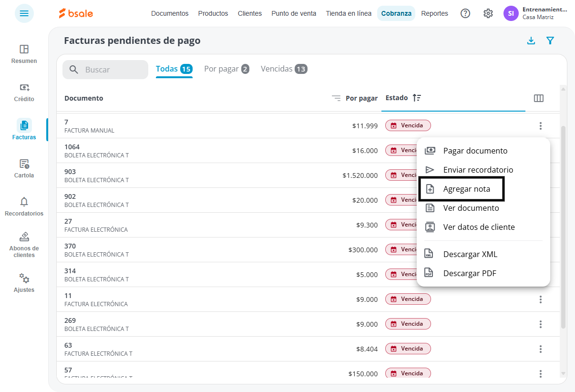
Task: Open Abonos de clientes in sidebar
Action: tap(24, 245)
